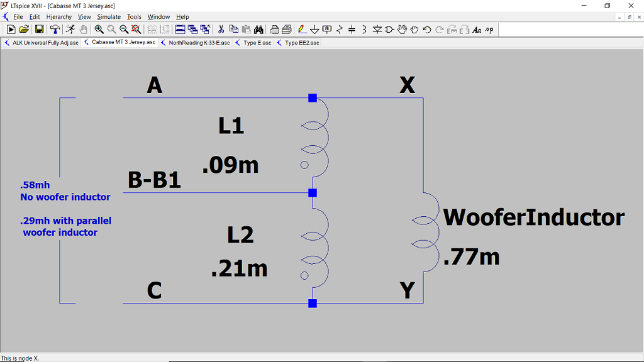Click the .09m inductance value
Viewport: 644px width, 362px height.
(x=230, y=165)
